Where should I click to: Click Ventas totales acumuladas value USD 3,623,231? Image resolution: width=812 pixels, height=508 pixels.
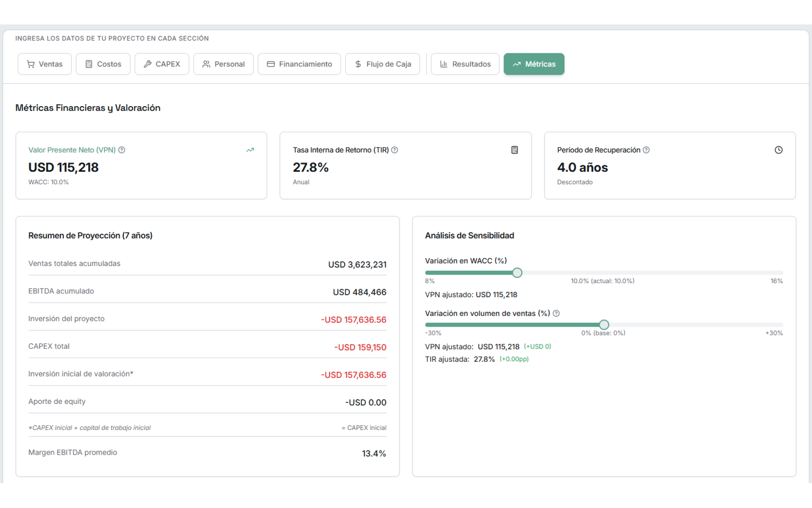(x=357, y=265)
